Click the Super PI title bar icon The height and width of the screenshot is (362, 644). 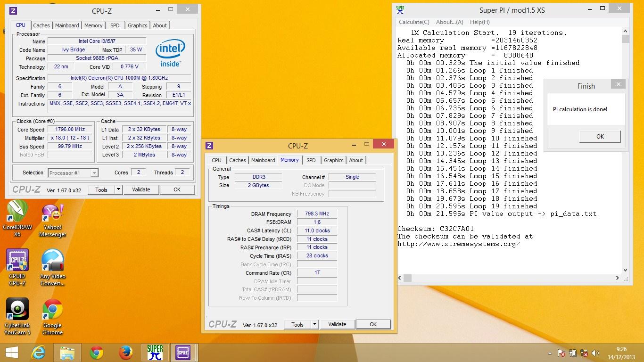click(x=400, y=10)
